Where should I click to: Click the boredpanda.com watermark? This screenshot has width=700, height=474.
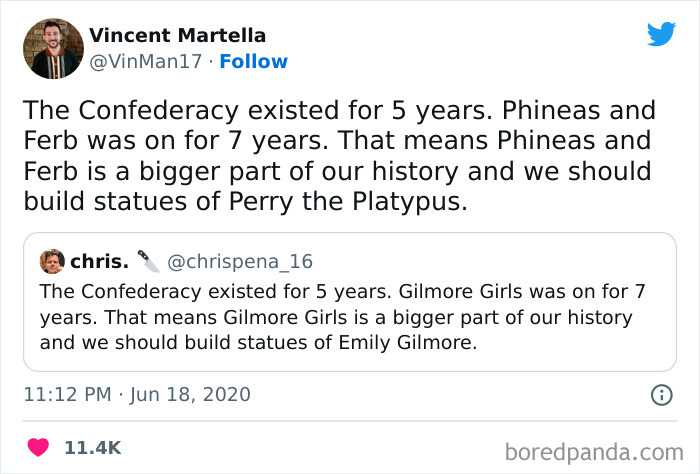[x=598, y=450]
